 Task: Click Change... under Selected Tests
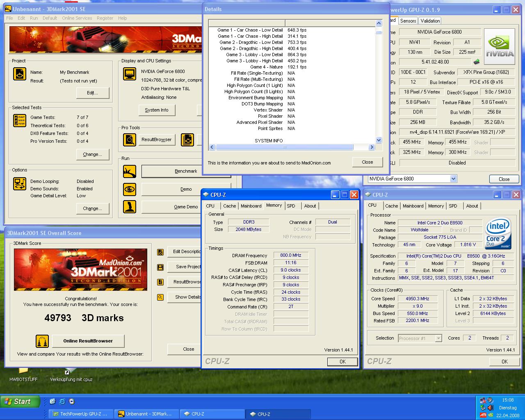coord(93,154)
